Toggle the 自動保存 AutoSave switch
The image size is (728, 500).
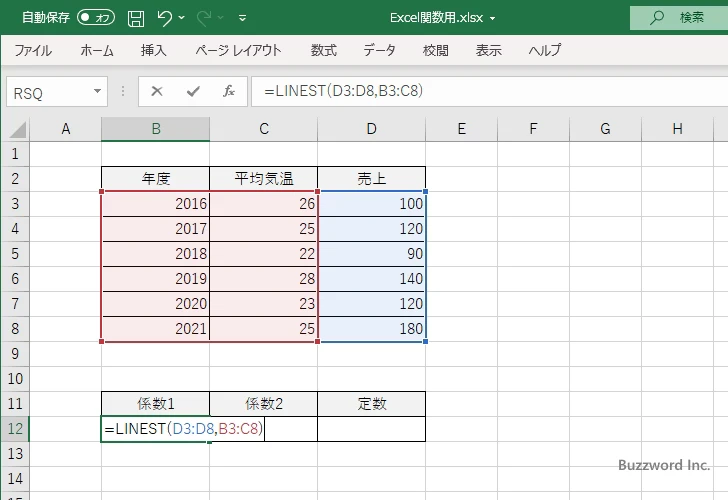pos(96,18)
